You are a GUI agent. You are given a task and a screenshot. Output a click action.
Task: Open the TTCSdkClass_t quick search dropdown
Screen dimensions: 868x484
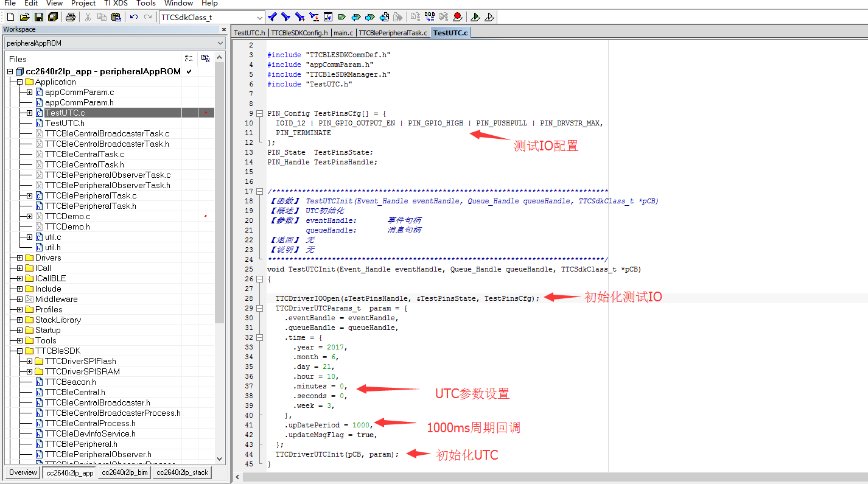[260, 17]
